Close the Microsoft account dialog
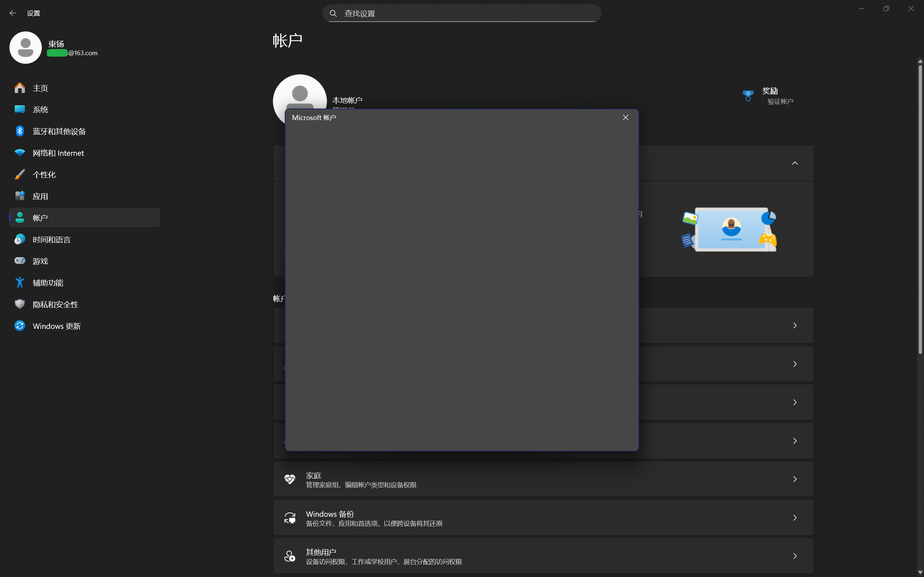 (x=626, y=118)
